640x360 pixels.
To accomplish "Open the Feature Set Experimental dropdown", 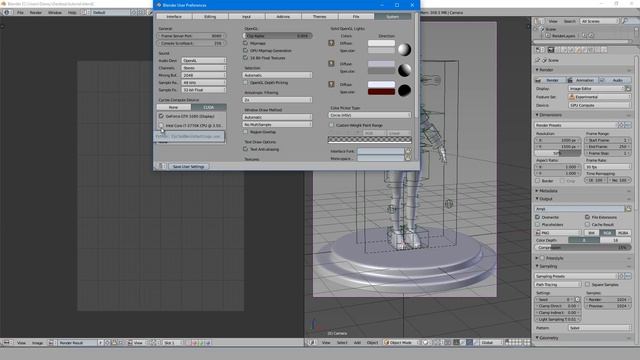I will 600,97.
